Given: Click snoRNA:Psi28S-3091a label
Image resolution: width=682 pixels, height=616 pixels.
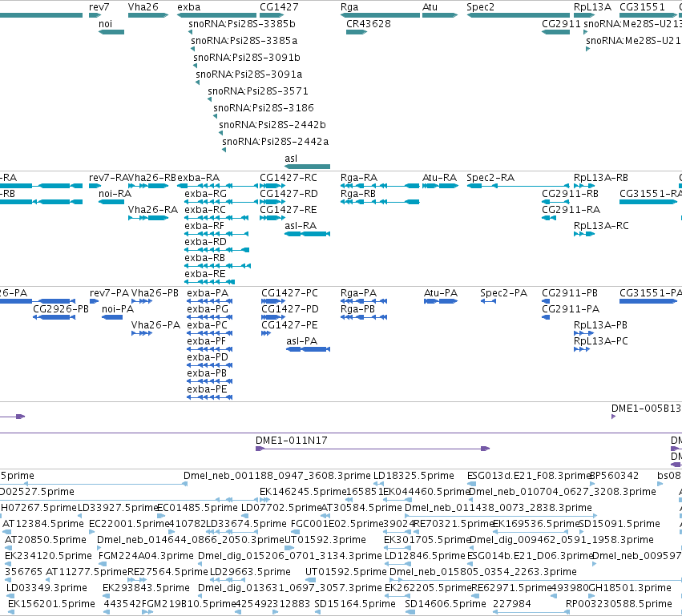Looking at the screenshot, I should [248, 74].
